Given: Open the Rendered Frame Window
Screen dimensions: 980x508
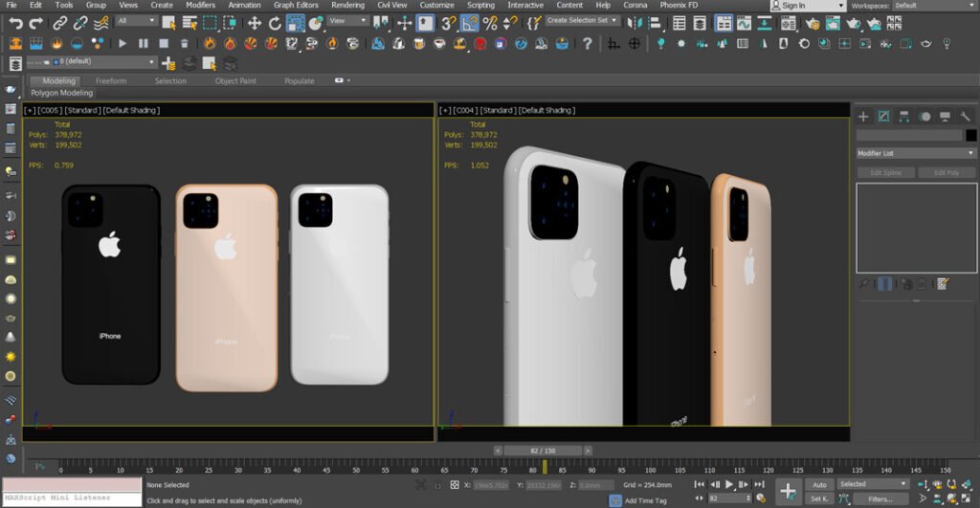Looking at the screenshot, I should [833, 24].
